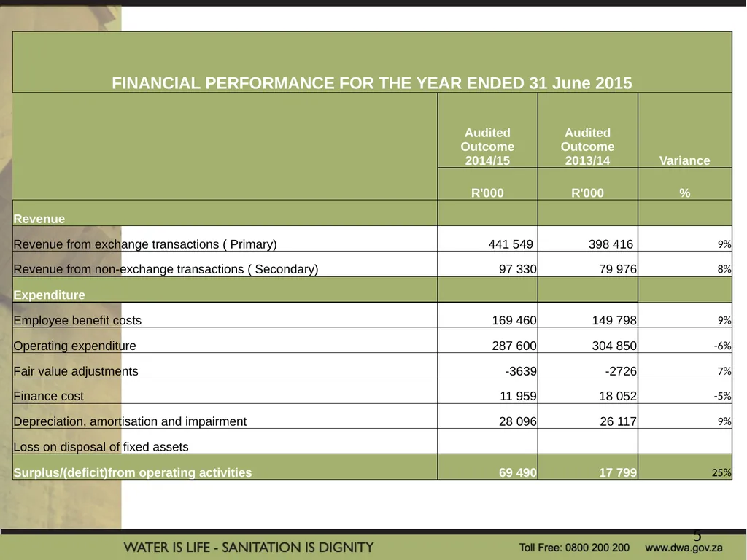Select the Operating expenditure row label

(x=75, y=346)
